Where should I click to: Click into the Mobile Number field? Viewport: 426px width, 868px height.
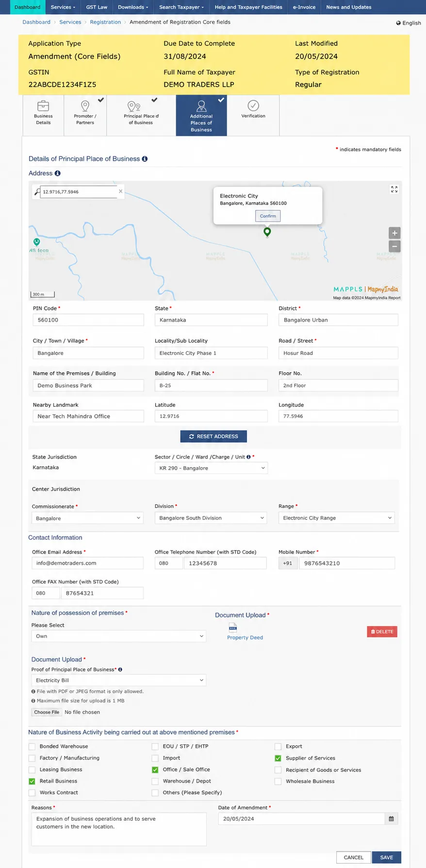click(x=347, y=563)
